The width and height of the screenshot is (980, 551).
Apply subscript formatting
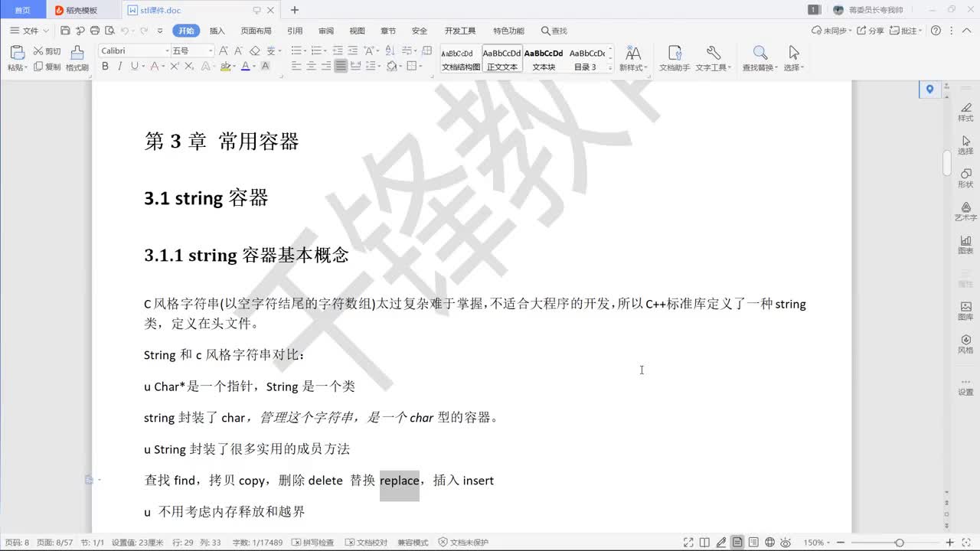pos(189,67)
